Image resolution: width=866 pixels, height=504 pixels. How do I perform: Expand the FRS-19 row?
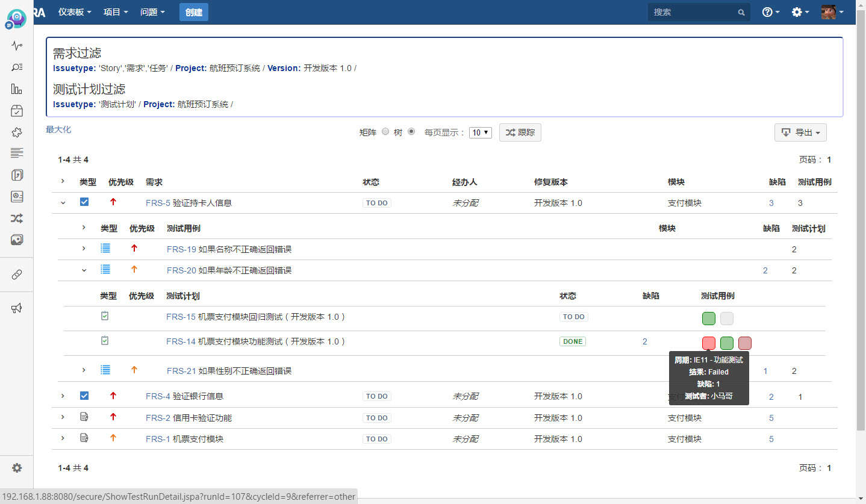[x=84, y=248]
